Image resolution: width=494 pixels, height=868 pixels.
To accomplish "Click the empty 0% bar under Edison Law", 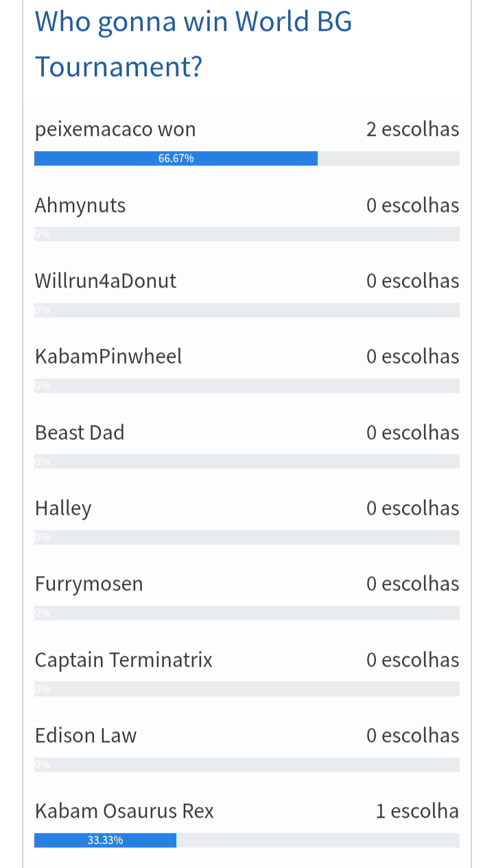I will coord(247,764).
